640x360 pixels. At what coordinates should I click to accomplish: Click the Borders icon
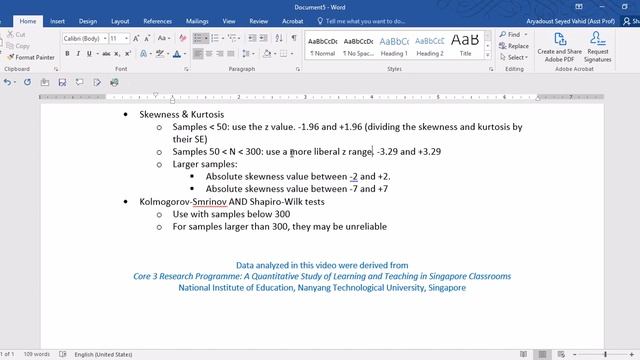tap(283, 53)
